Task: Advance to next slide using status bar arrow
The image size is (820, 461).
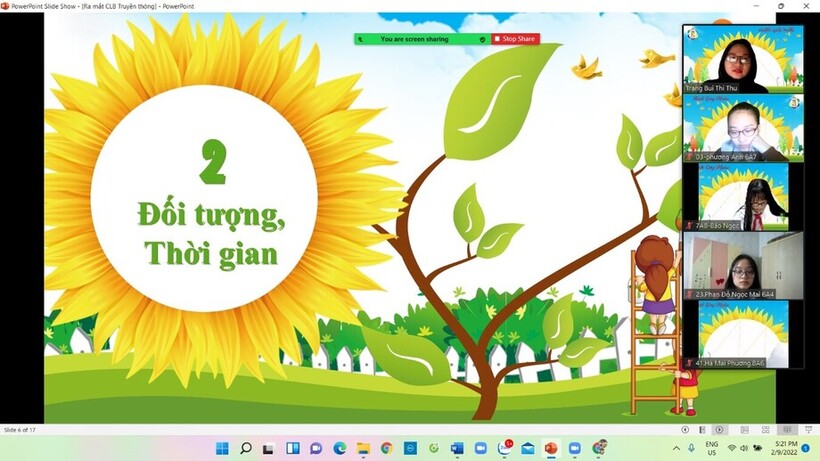Action: click(x=719, y=430)
